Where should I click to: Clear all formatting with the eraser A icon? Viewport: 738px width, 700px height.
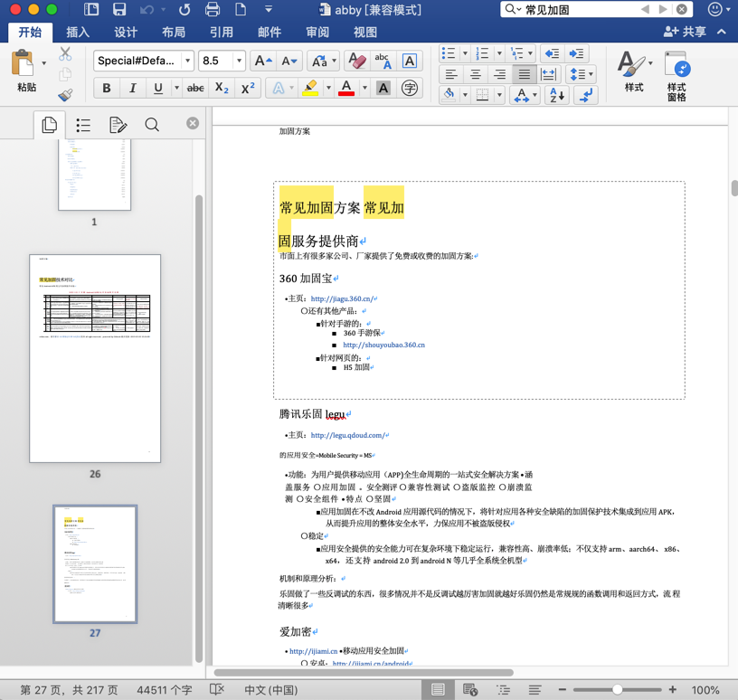(x=357, y=61)
